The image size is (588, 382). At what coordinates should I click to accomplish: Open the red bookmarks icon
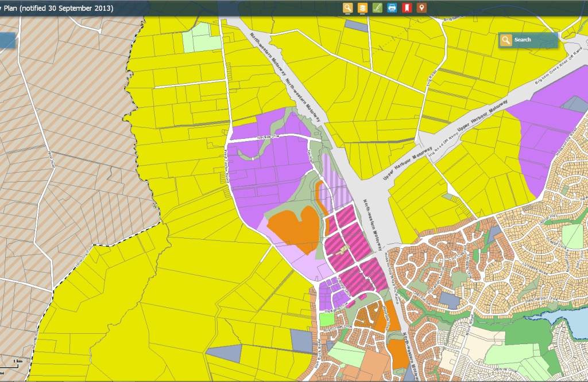click(407, 8)
